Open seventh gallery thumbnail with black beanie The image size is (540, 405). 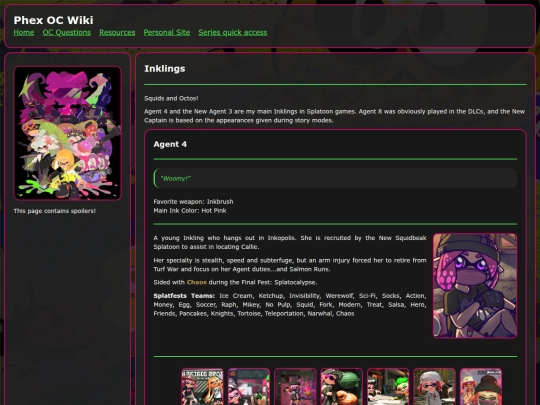[x=481, y=386]
